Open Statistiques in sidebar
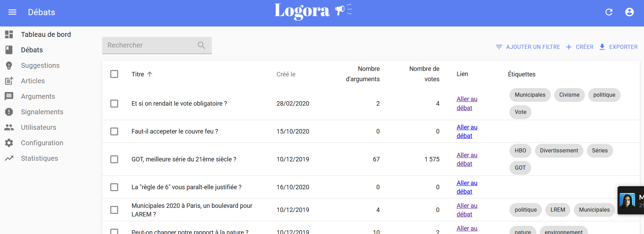 click(40, 158)
